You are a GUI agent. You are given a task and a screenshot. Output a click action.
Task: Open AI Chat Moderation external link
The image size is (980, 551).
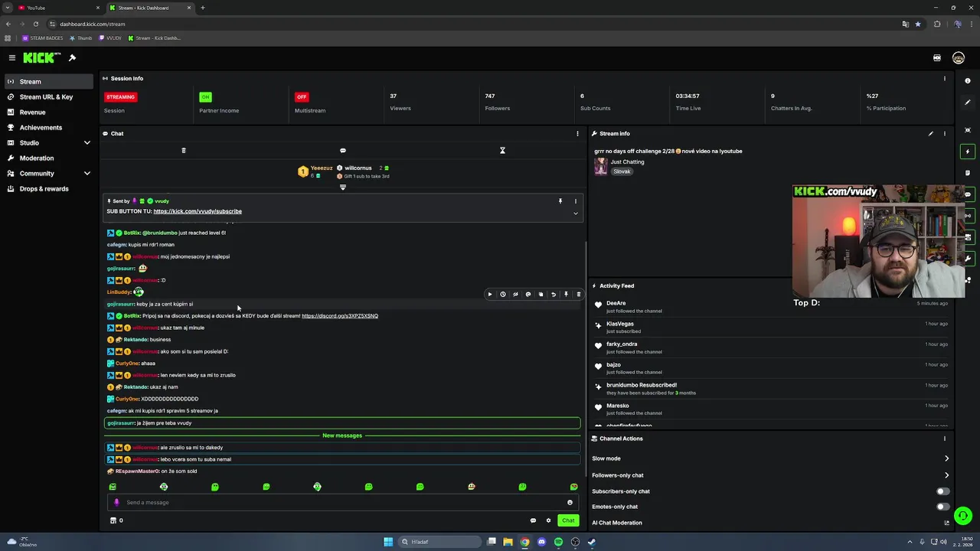(x=947, y=523)
